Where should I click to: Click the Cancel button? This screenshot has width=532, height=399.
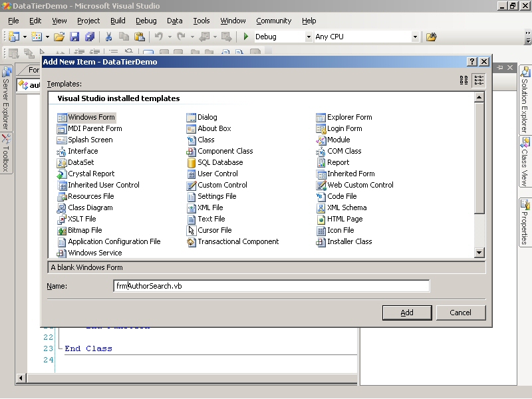pyautogui.click(x=461, y=313)
